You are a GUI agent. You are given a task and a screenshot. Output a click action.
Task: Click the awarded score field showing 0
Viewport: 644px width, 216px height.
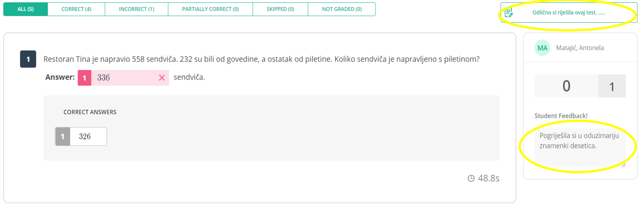[x=566, y=86]
